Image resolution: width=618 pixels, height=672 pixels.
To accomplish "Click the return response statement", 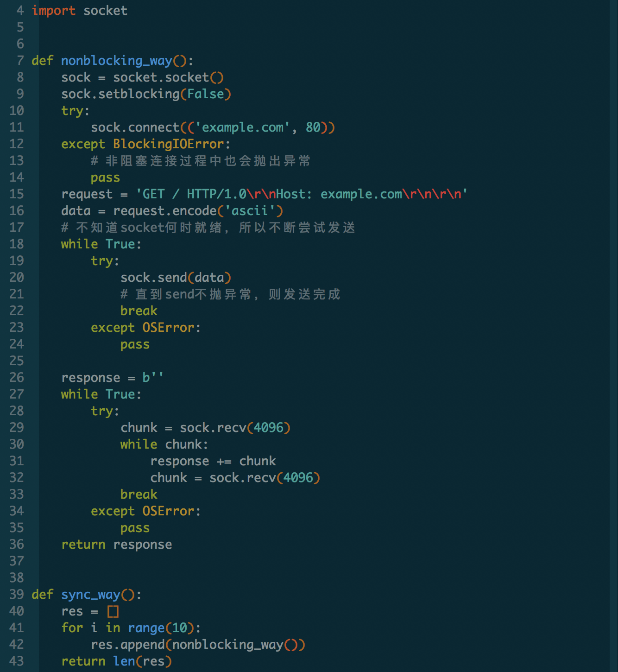I will (x=116, y=544).
